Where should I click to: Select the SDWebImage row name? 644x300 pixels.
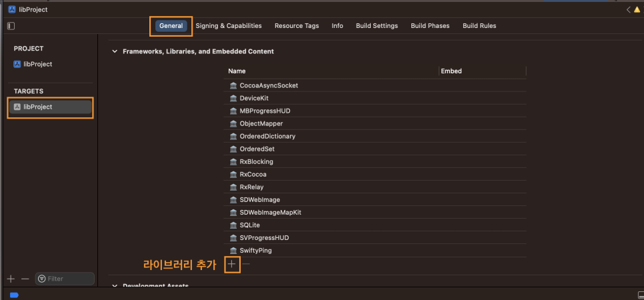[x=259, y=200]
